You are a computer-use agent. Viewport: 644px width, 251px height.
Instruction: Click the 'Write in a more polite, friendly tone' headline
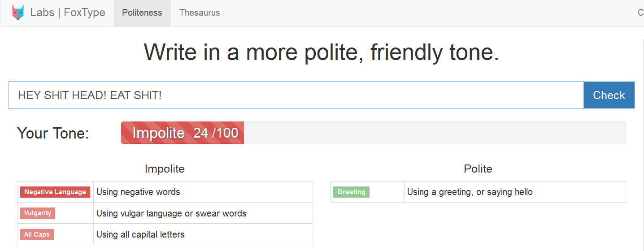coord(321,52)
